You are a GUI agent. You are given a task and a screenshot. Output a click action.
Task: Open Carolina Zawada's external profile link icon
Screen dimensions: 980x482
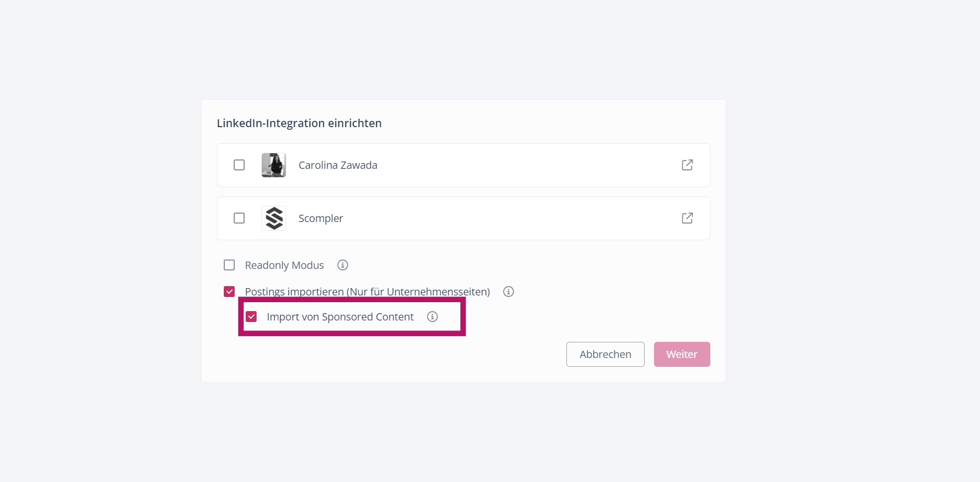[687, 165]
